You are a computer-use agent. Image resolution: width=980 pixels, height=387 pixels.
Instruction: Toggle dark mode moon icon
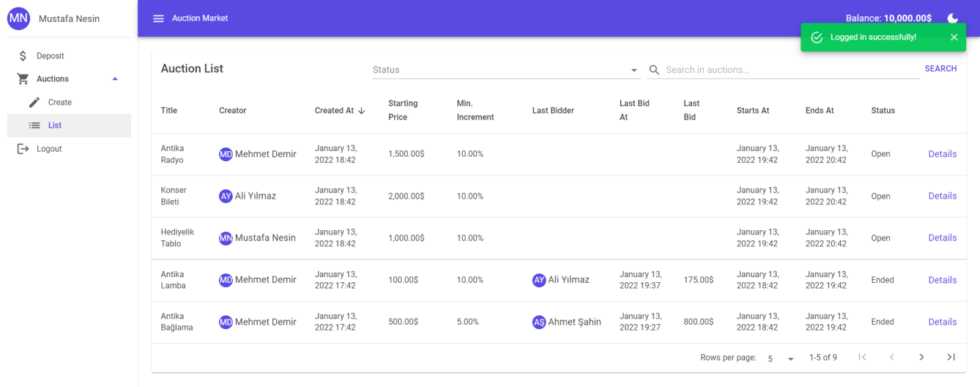coord(952,18)
